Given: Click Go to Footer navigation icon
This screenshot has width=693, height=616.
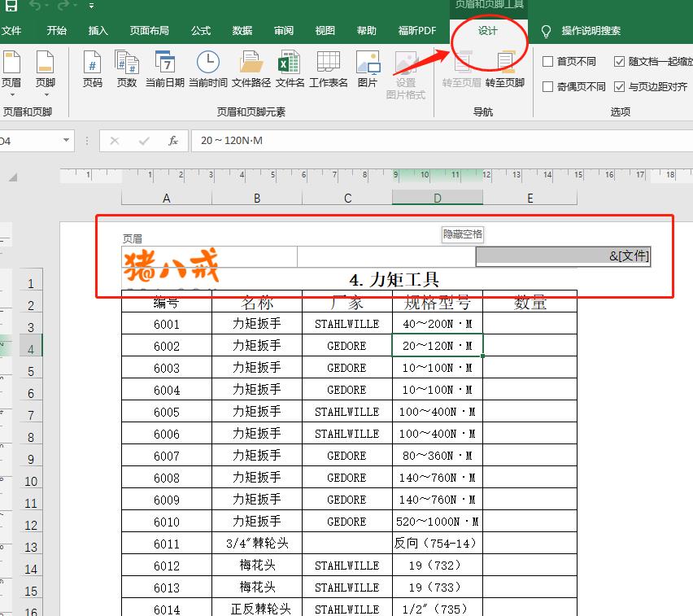Looking at the screenshot, I should pos(505,73).
